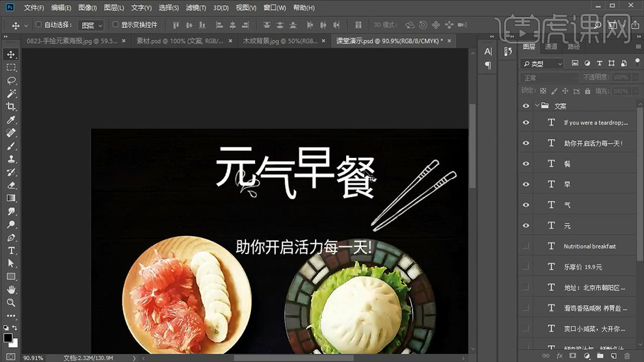644x362 pixels.
Task: Show the Nutritional breakfast layer
Action: coord(526,246)
